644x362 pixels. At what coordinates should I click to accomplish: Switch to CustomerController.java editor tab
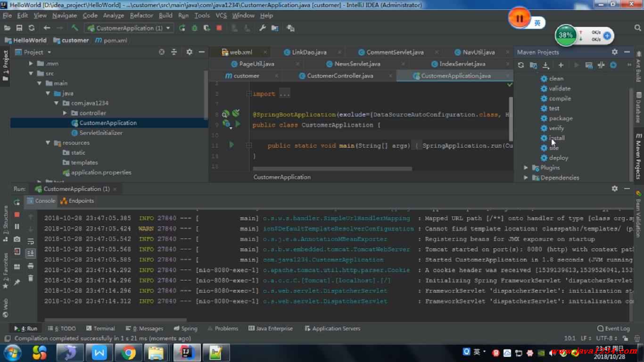[x=339, y=76]
